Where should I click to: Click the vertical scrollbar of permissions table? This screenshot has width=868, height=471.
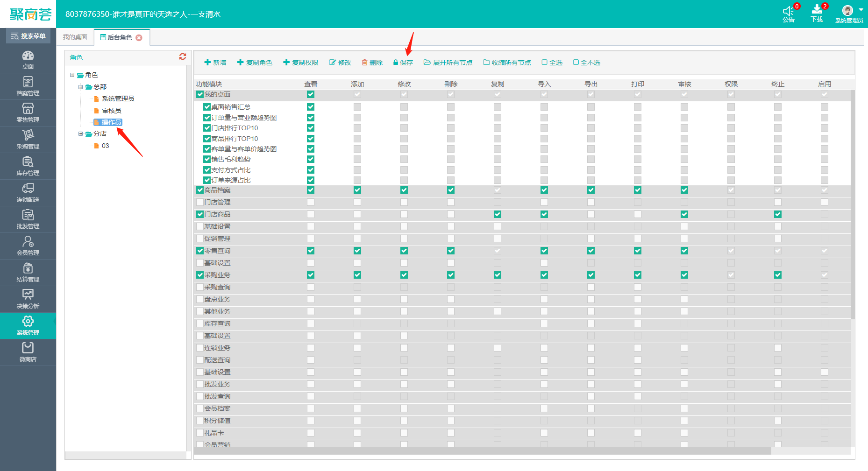853,205
